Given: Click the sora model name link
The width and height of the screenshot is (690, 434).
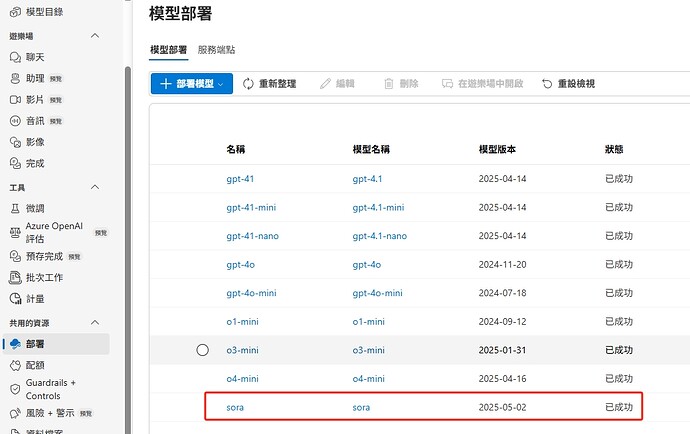Looking at the screenshot, I should click(361, 408).
